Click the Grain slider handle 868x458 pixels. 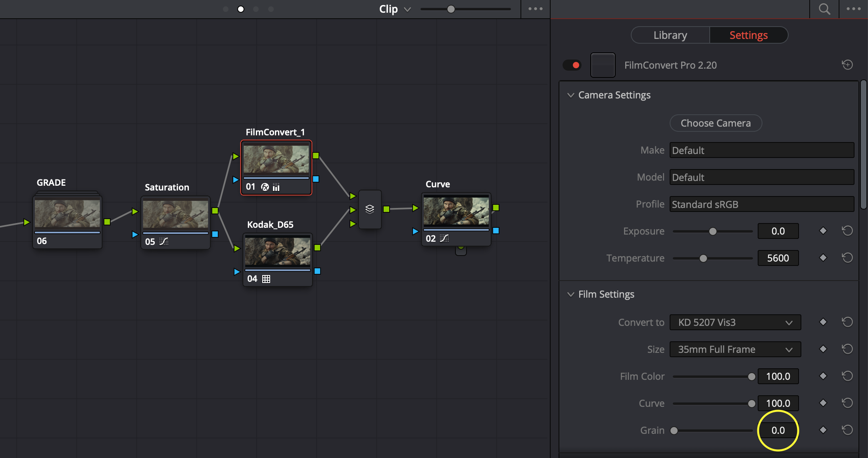[674, 431]
